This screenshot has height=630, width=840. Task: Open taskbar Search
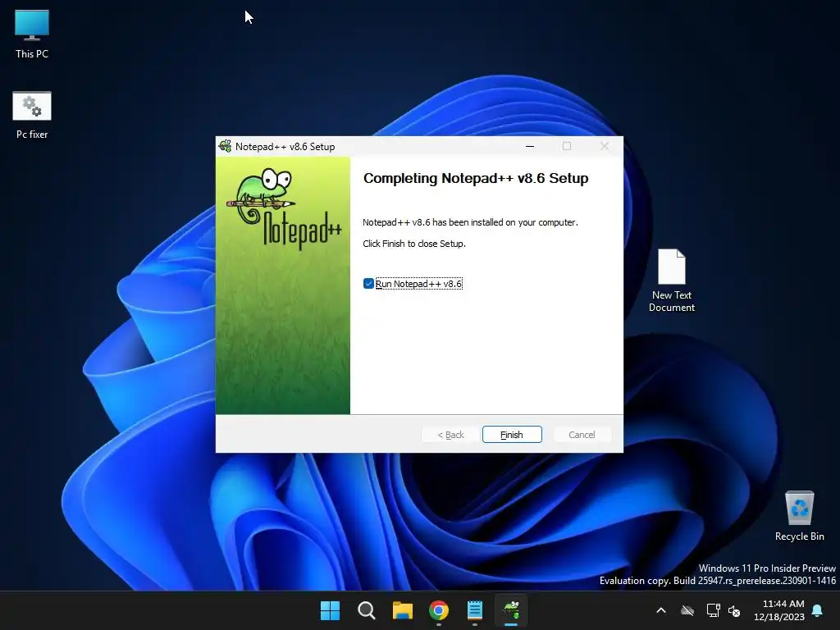[x=367, y=610]
